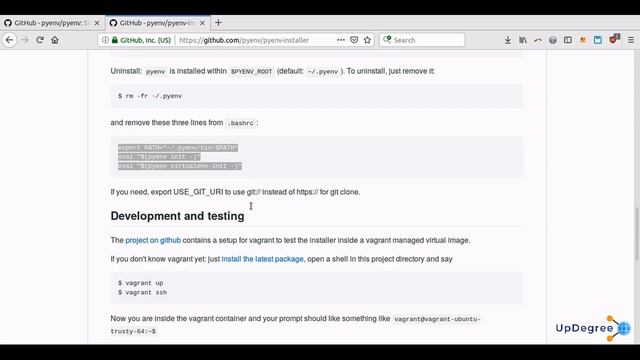Open the Firefox hamburger menu
The height and width of the screenshot is (360, 640).
pos(631,40)
